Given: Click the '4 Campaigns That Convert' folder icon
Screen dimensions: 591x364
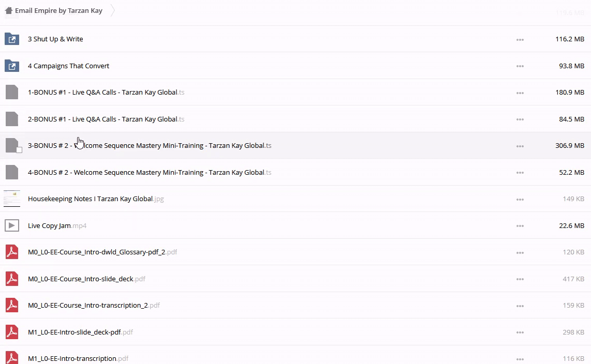Looking at the screenshot, I should (11, 66).
